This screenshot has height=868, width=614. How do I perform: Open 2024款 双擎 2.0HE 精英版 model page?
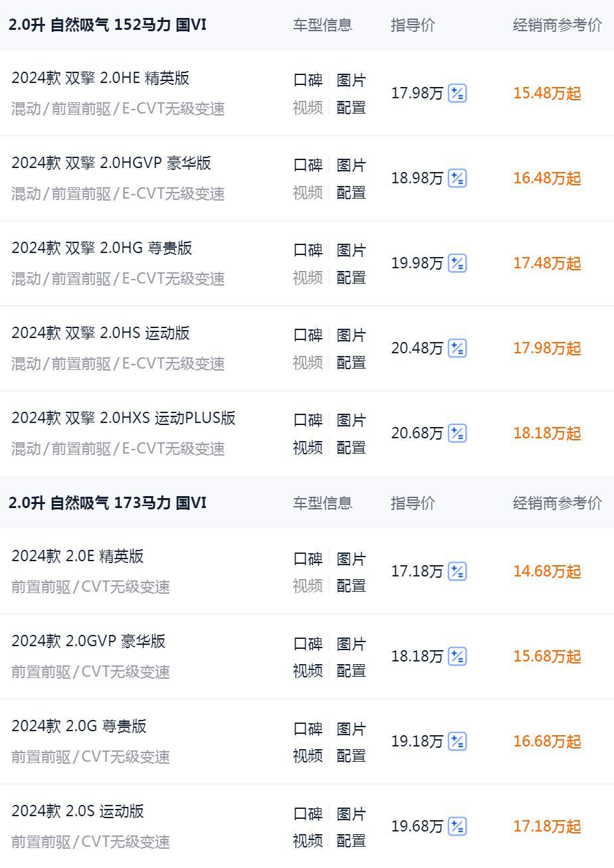click(100, 78)
